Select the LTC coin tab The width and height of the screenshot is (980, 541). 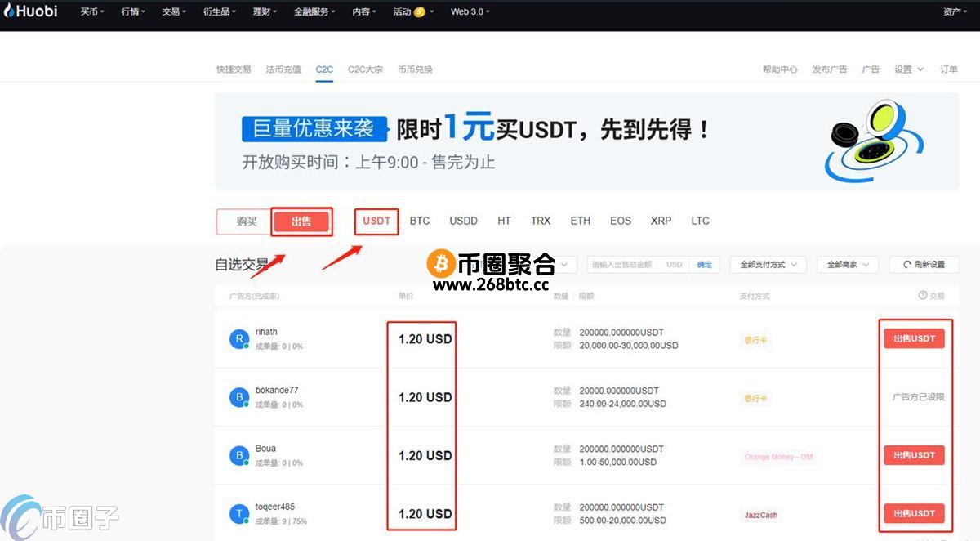[x=700, y=221]
